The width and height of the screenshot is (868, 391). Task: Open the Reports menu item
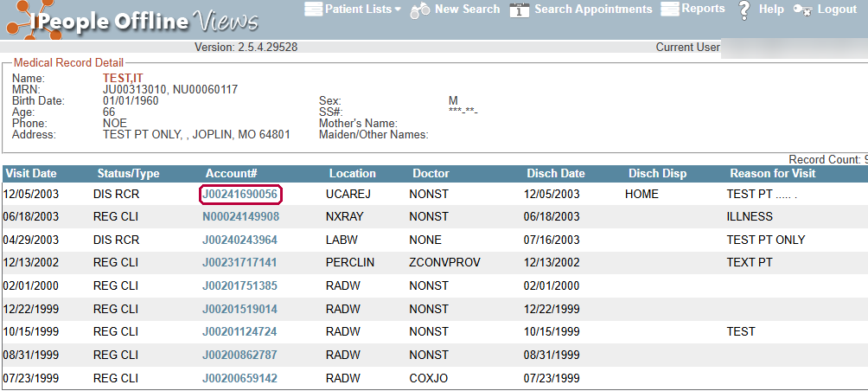tap(703, 9)
